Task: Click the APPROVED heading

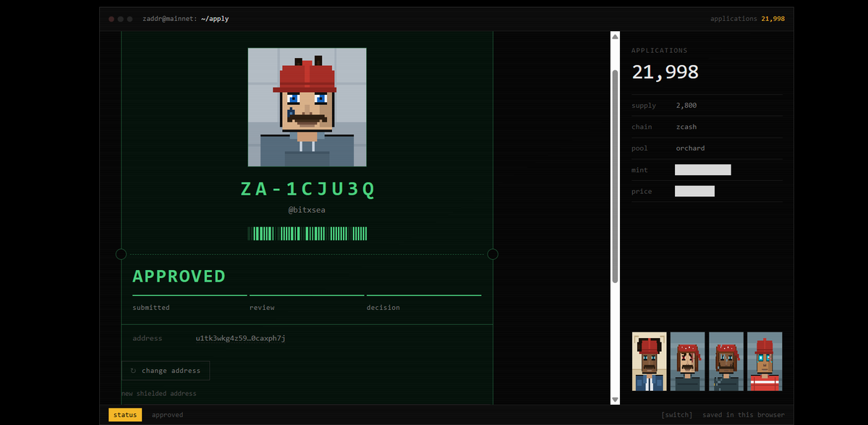Action: pyautogui.click(x=179, y=276)
